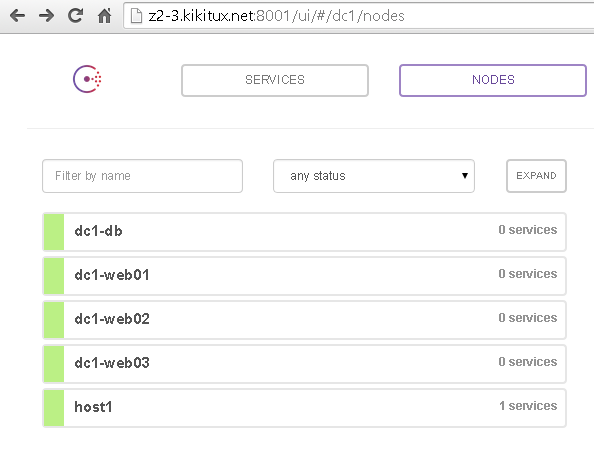Screen dimensions: 594x460
Task: Open the any status dropdown
Action: click(374, 176)
